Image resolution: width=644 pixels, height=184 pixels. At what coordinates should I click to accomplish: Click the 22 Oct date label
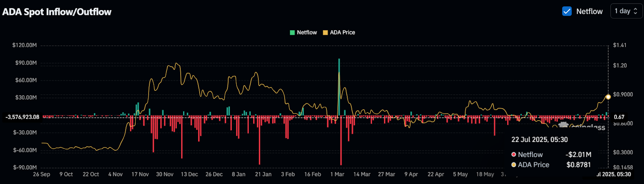click(91, 174)
